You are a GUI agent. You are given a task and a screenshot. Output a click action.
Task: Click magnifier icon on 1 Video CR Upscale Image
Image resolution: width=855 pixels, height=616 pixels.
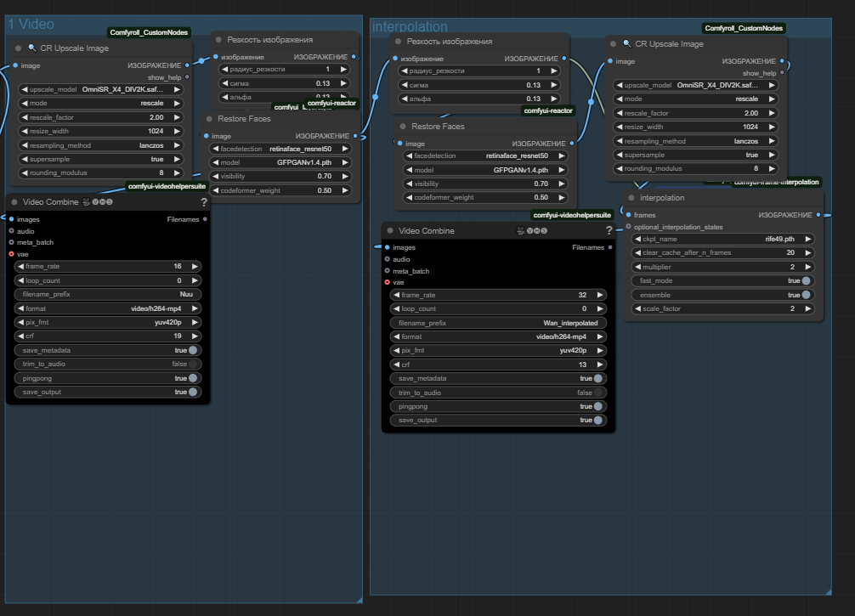coord(32,48)
